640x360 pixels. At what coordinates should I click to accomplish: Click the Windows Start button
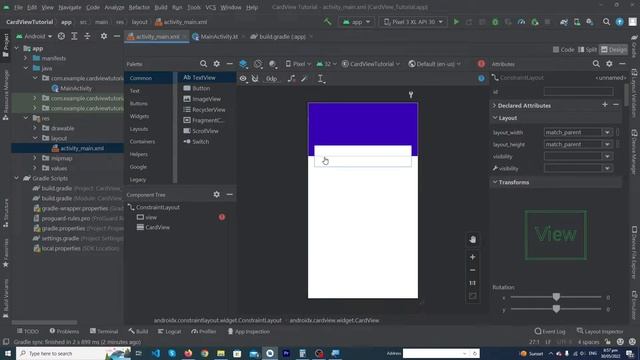click(x=8, y=353)
